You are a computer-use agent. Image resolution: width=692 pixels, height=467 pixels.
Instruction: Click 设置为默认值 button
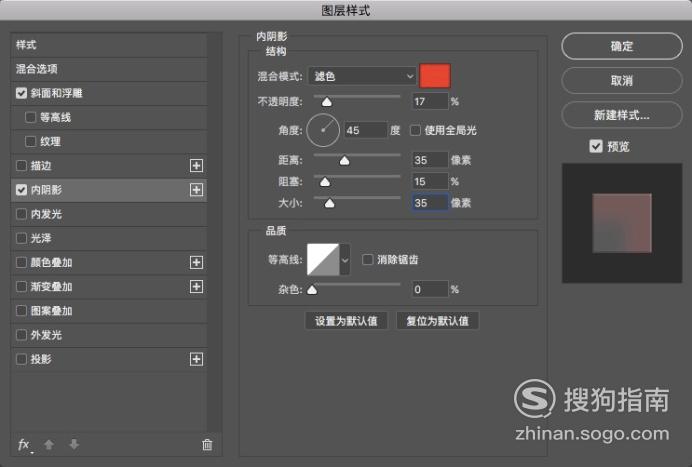tap(346, 321)
